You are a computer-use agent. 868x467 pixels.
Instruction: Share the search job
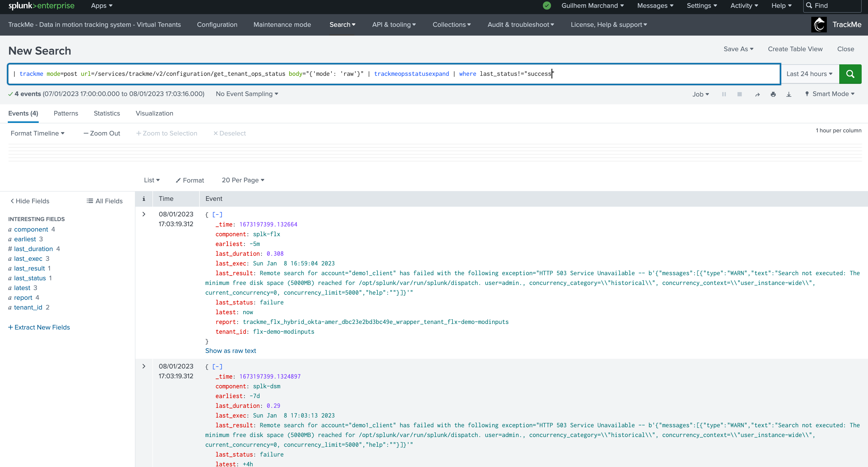pos(757,94)
